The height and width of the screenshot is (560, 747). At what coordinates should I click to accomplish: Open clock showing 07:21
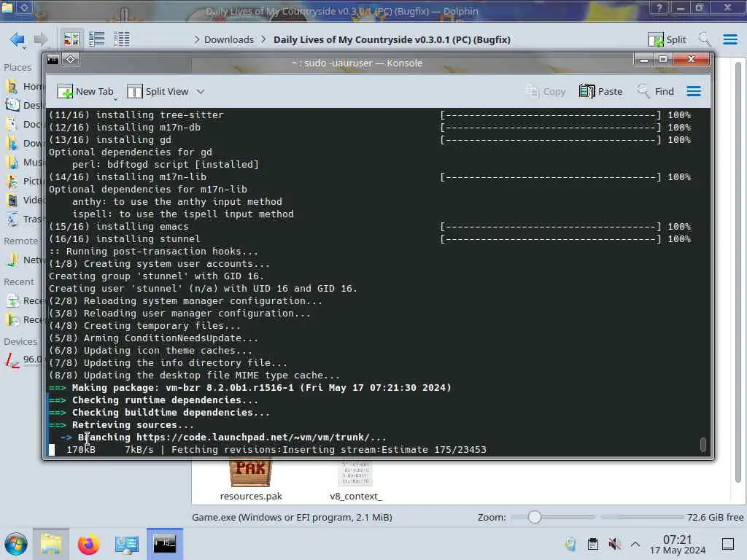(678, 544)
